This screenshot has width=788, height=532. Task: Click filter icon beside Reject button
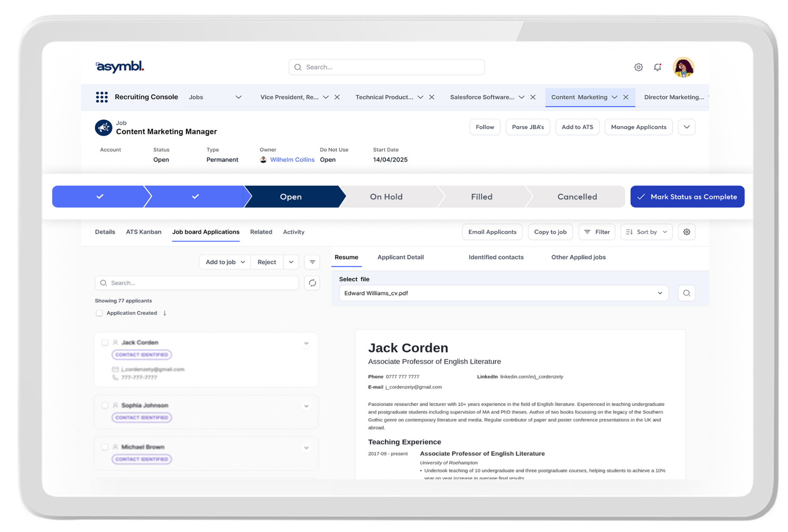click(x=312, y=262)
